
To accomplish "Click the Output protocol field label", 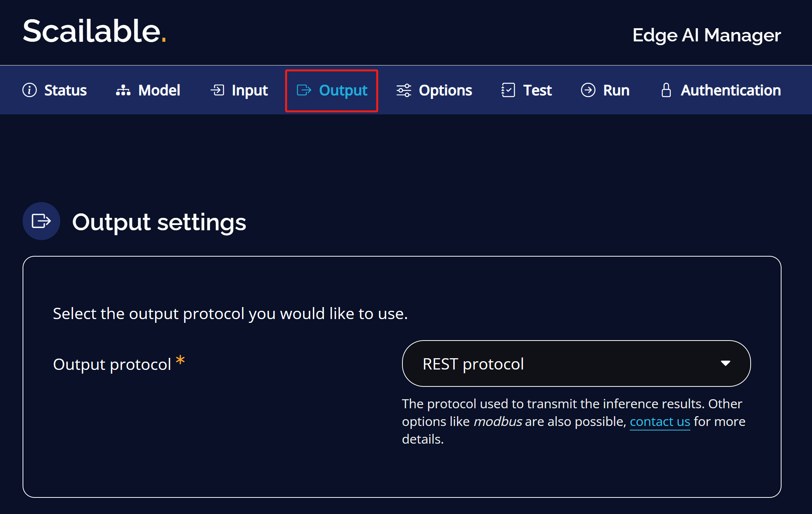I will (112, 364).
